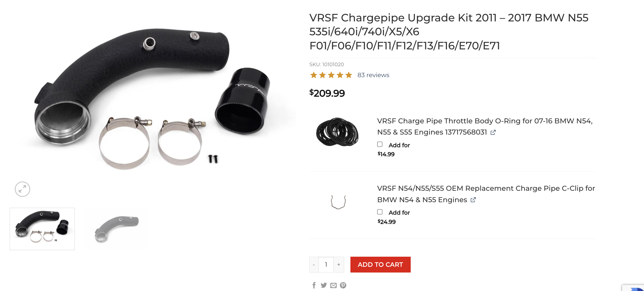This screenshot has width=644, height=291.
Task: Open VRSF Charge Pipe Throttle Body O-Ring link
Action: pyautogui.click(x=485, y=127)
